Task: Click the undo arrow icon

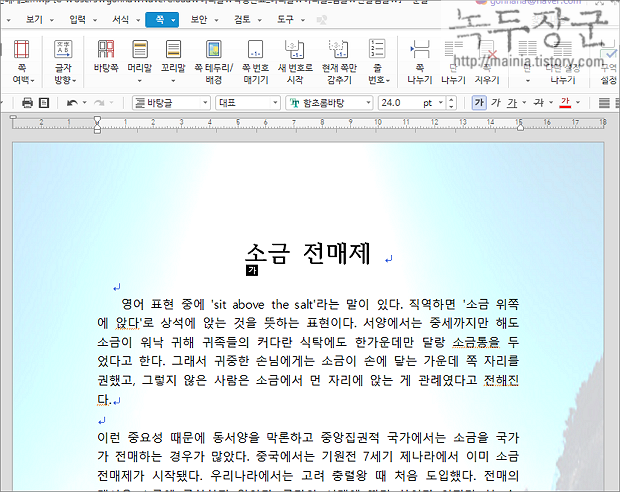Action: 72,103
